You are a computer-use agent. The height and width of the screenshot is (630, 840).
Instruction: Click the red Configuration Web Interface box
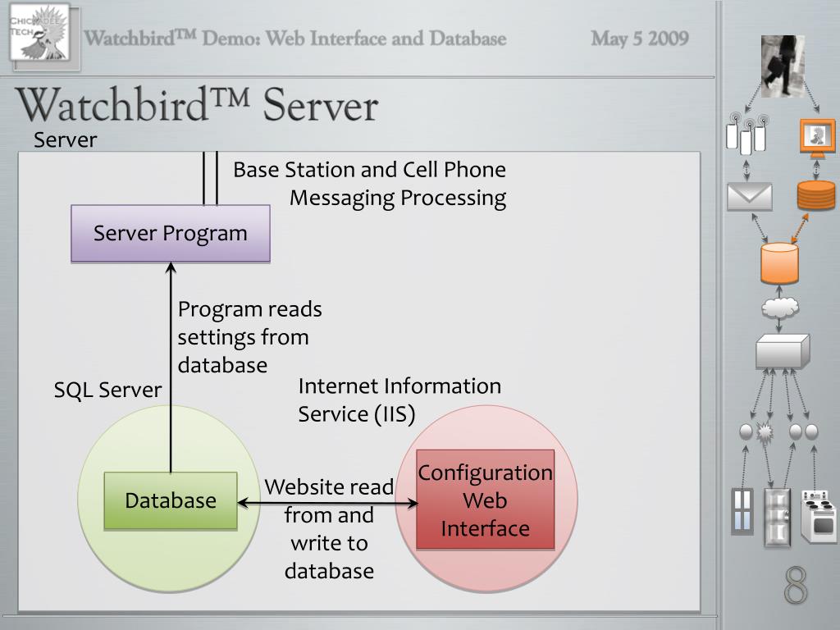click(486, 500)
